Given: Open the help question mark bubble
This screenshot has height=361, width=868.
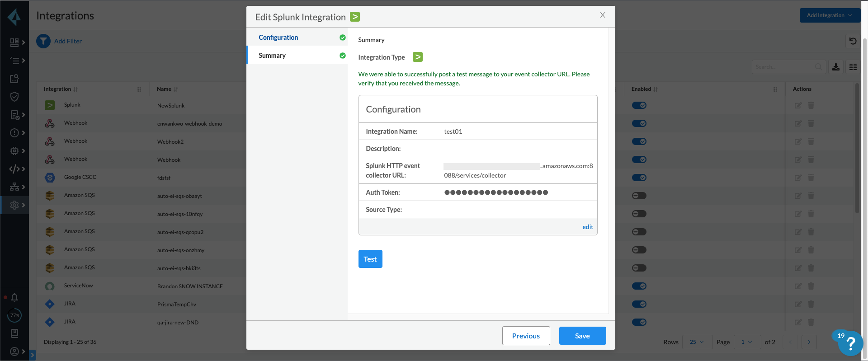Looking at the screenshot, I should (x=850, y=344).
